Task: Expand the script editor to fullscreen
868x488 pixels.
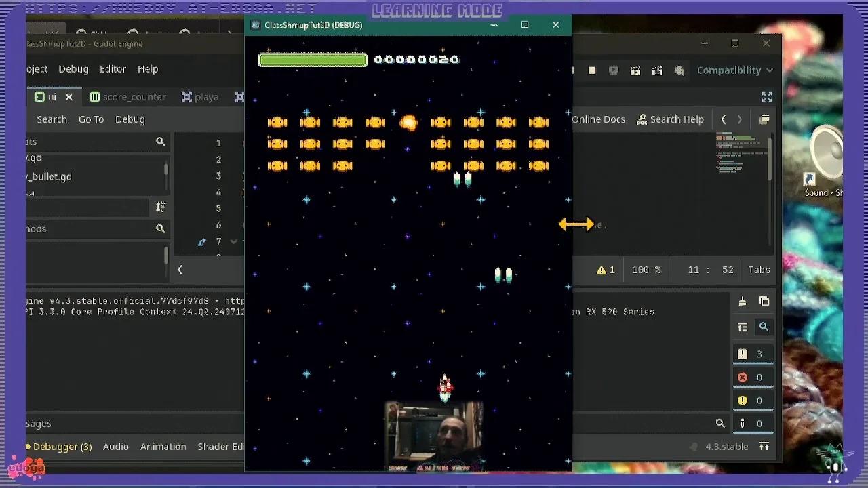Action: (x=767, y=96)
